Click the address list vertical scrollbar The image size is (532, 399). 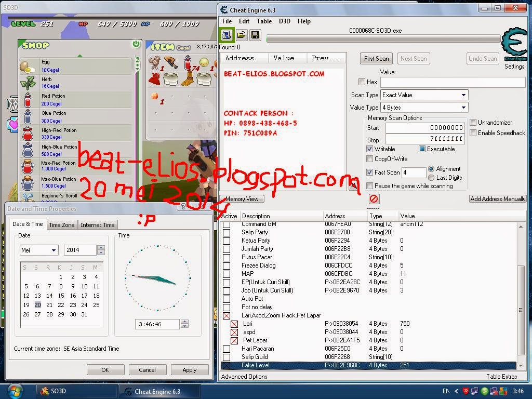tap(521, 310)
